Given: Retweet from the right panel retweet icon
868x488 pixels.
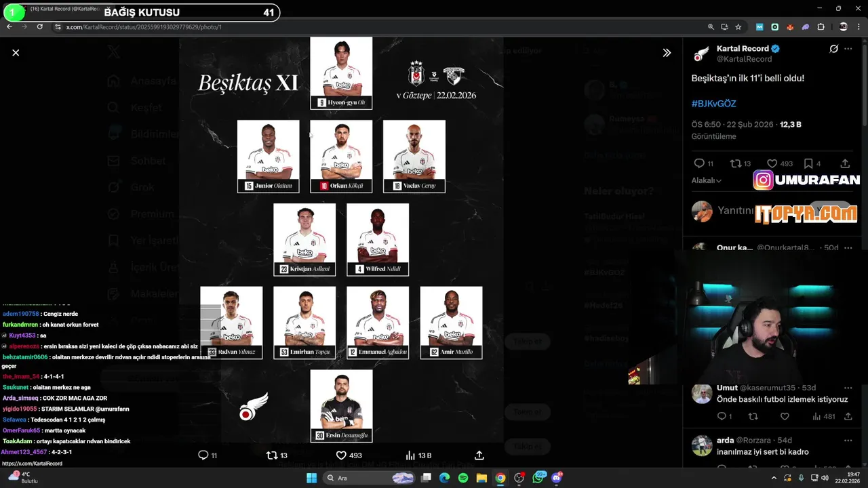Looking at the screenshot, I should 735,163.
